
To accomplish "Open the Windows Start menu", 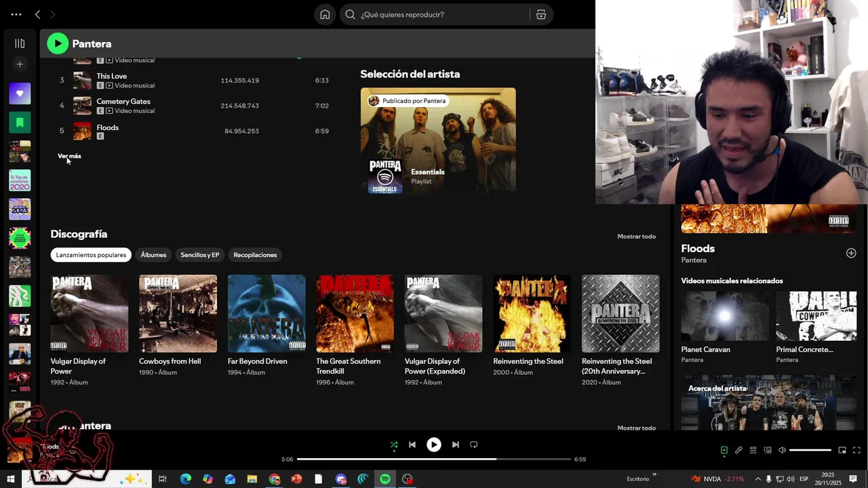I will (x=11, y=479).
